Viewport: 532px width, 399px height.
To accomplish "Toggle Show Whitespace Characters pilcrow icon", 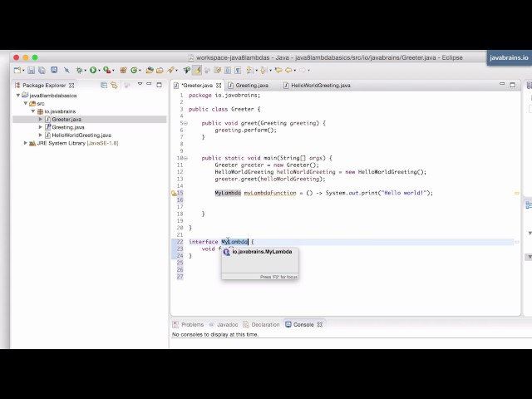I will click(x=238, y=70).
